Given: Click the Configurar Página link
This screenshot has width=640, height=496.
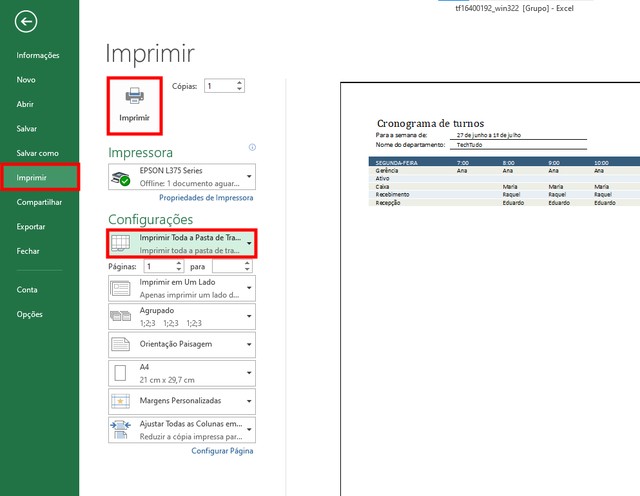Looking at the screenshot, I should 222,451.
